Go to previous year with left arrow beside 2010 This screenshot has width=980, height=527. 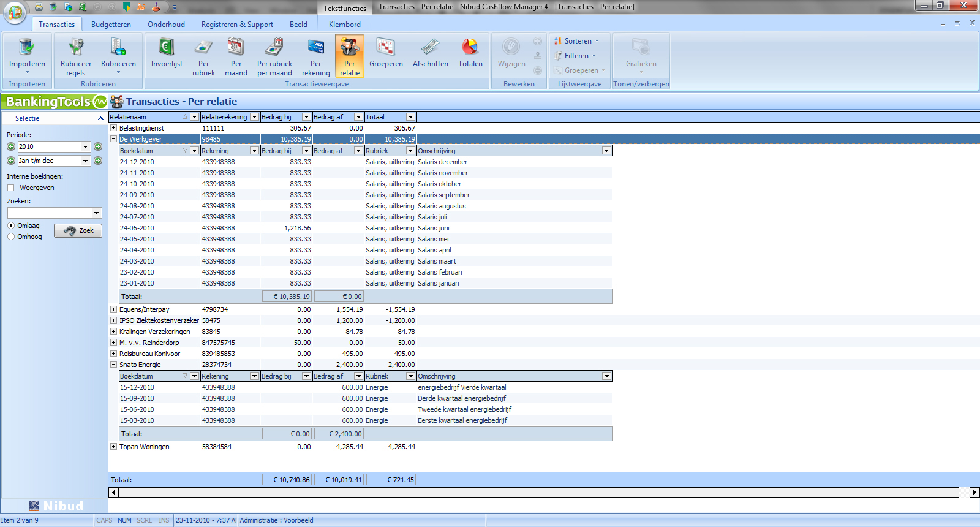click(x=11, y=146)
